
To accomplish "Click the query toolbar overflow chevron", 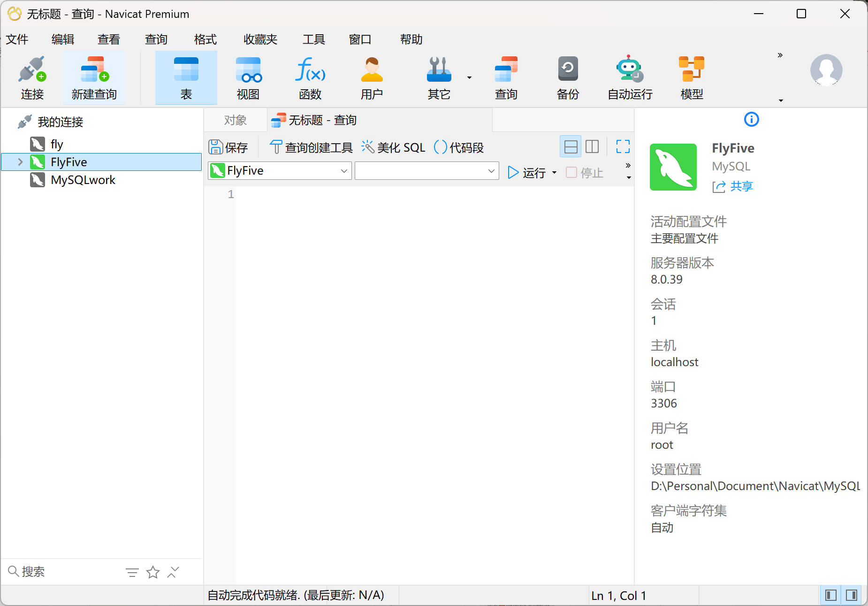I will click(628, 165).
